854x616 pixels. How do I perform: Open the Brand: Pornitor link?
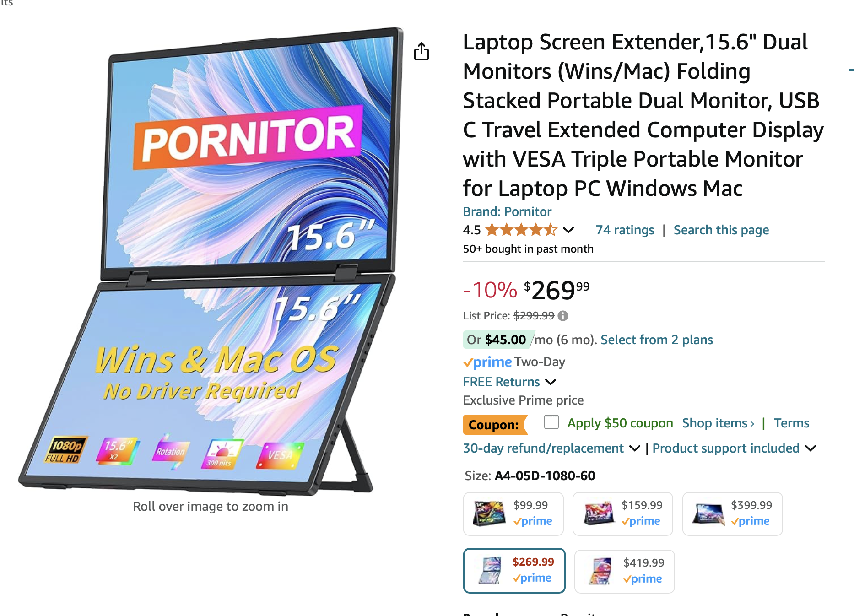coord(507,211)
